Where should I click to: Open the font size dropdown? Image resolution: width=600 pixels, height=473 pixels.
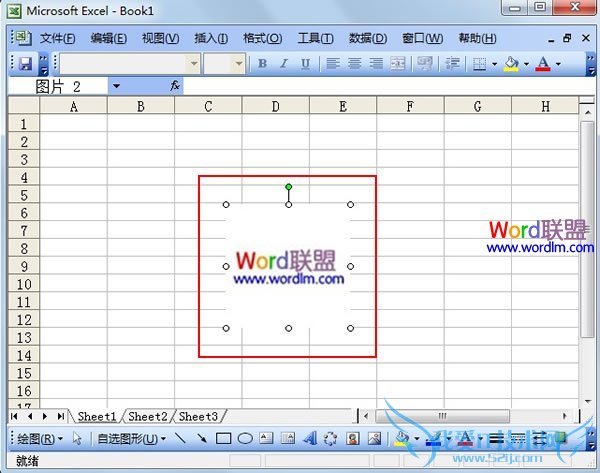(x=239, y=64)
